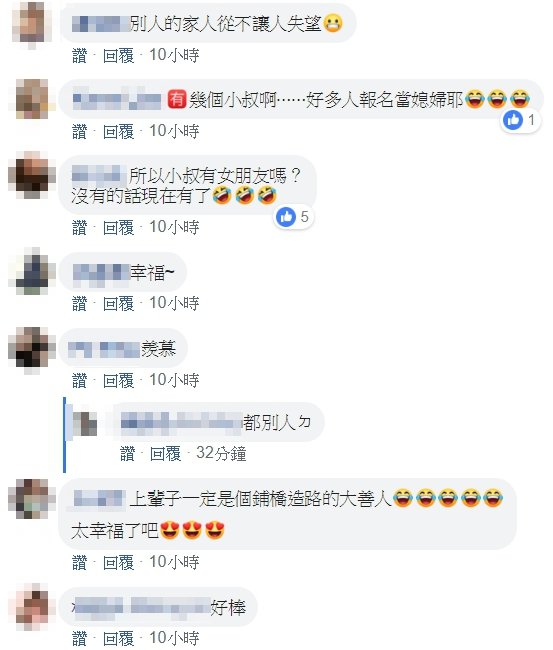
Task: Click avatar of the 別人的家人從不讓人失望 commenter
Action: [x=29, y=24]
